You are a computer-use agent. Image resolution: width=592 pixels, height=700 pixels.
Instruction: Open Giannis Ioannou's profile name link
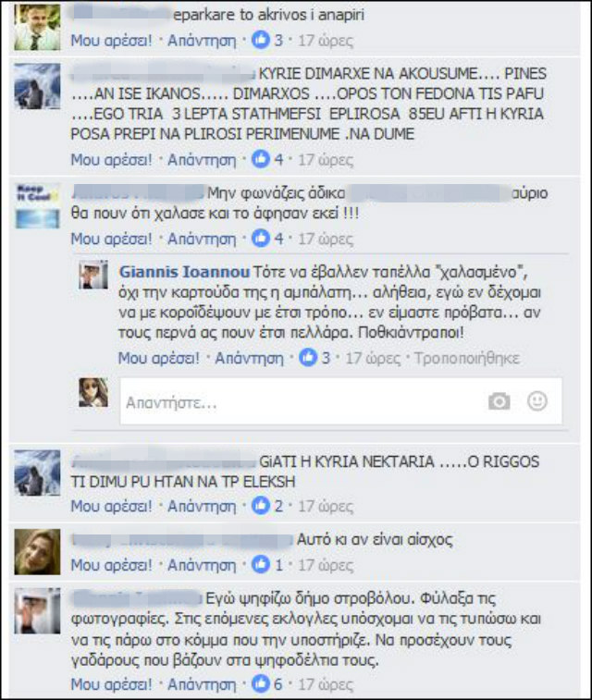click(184, 272)
